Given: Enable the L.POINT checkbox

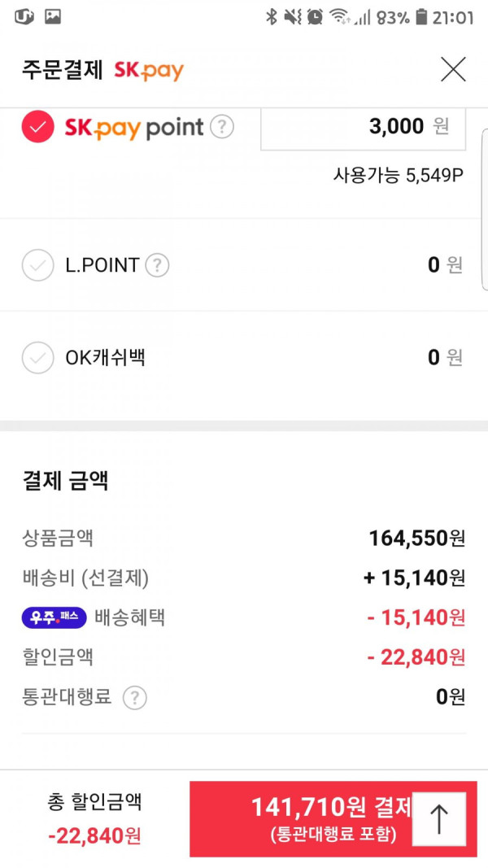Looking at the screenshot, I should [x=37, y=265].
